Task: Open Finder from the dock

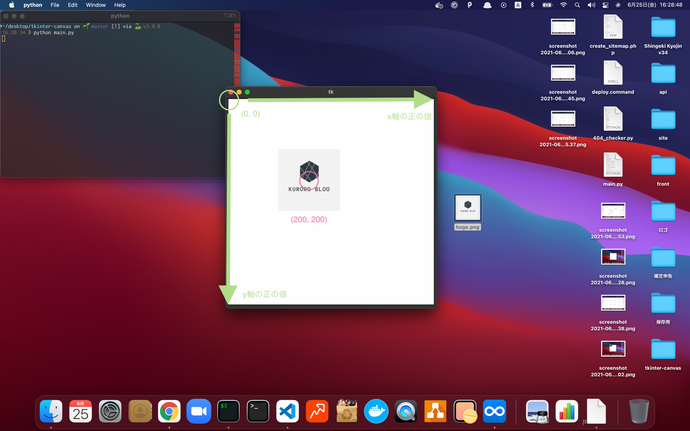Action: coord(51,411)
